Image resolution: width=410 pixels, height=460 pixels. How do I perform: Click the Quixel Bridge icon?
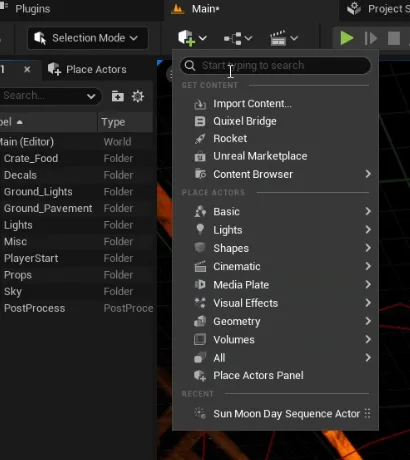click(x=200, y=121)
